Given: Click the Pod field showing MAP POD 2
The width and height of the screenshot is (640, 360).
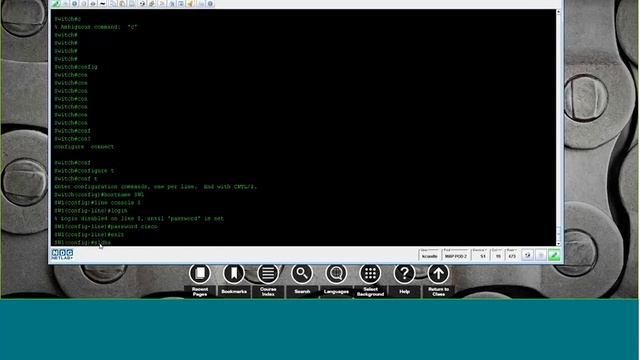Looking at the screenshot, I should pos(456,255).
